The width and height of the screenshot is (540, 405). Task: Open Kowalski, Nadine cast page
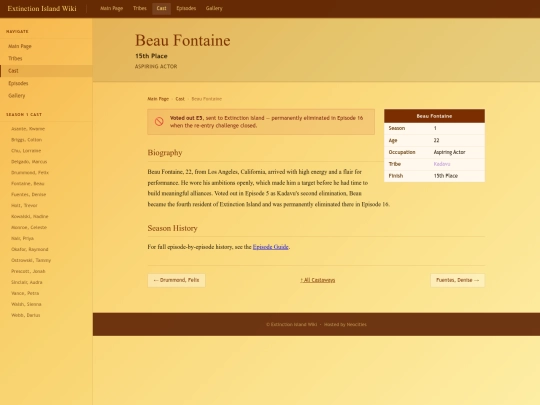[30, 217]
